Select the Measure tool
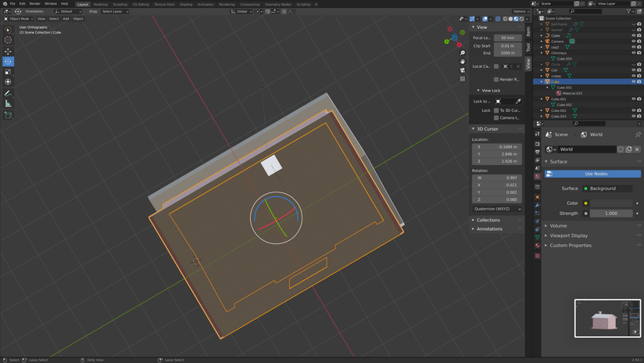The height and width of the screenshot is (363, 644). [8, 103]
